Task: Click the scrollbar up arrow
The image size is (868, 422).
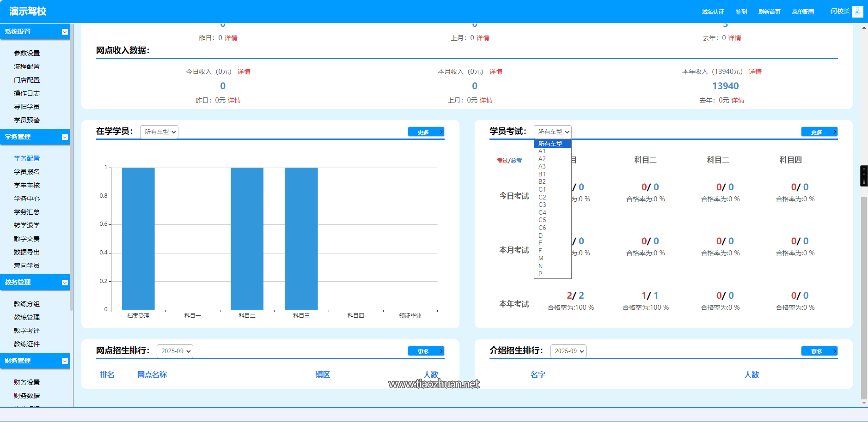Action: pos(864,28)
